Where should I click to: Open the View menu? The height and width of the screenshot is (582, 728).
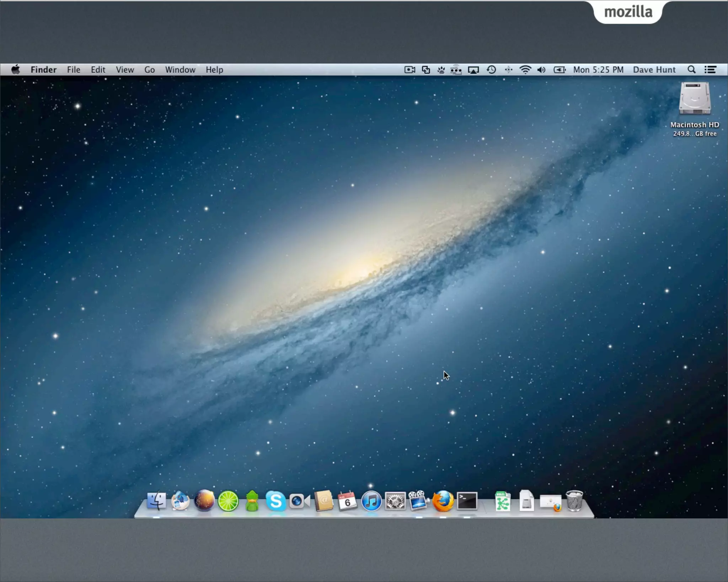(125, 70)
